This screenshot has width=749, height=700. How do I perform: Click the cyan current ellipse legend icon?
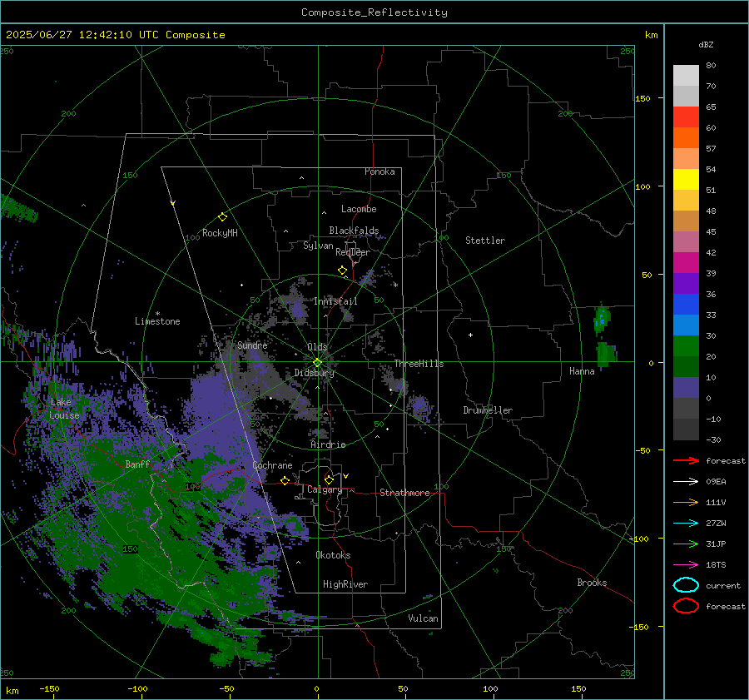686,585
